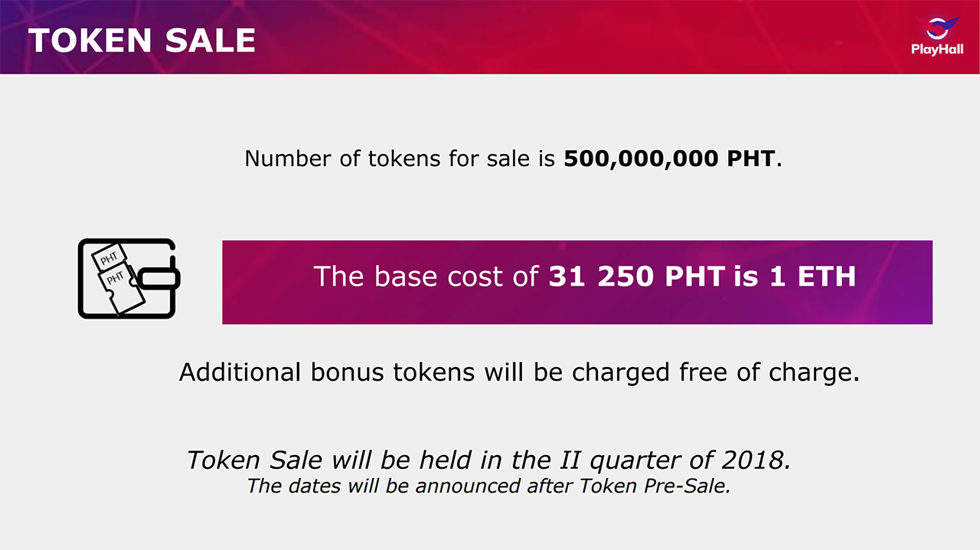980x550 pixels.
Task: Select the TOKEN SALE slide title
Action: tap(142, 41)
